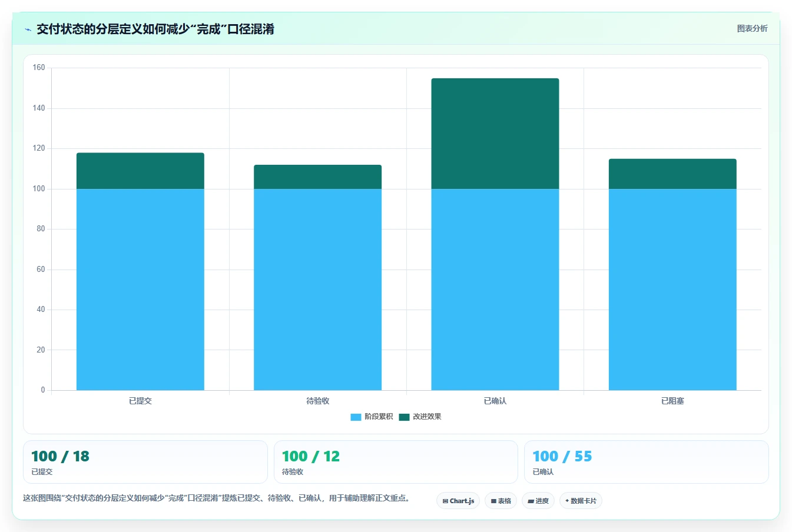Image resolution: width=792 pixels, height=532 pixels.
Task: Click the chart title about 交付状态的分层定义
Action: coord(155,29)
